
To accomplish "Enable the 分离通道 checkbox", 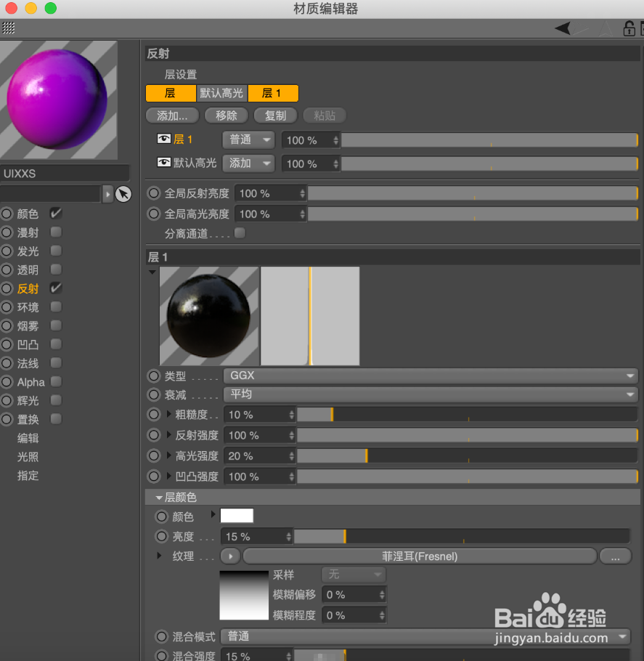I will pos(240,234).
